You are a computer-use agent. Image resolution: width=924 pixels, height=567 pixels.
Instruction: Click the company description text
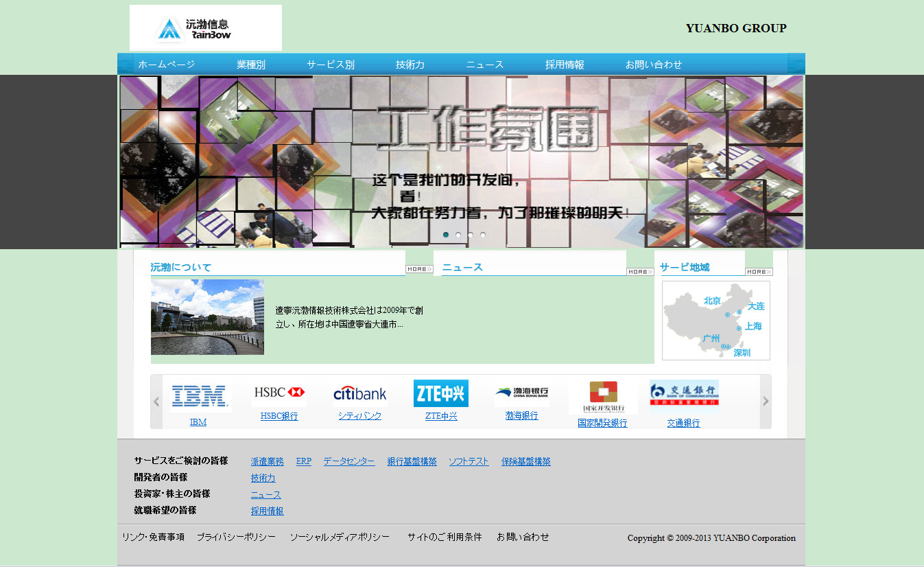coord(349,317)
